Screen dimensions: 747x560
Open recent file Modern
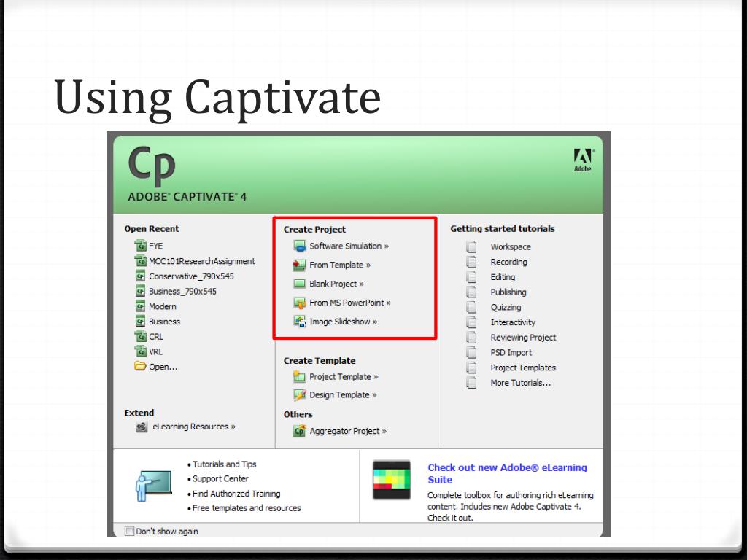click(x=163, y=306)
